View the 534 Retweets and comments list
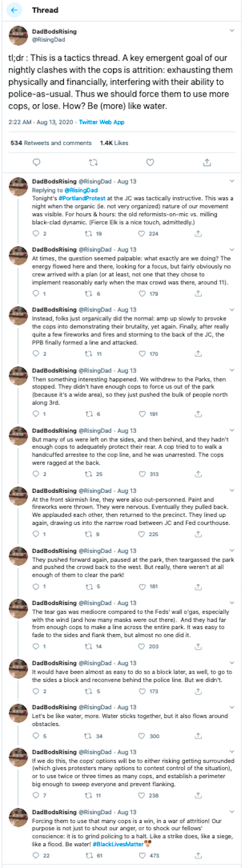245x868 pixels. [x=51, y=143]
